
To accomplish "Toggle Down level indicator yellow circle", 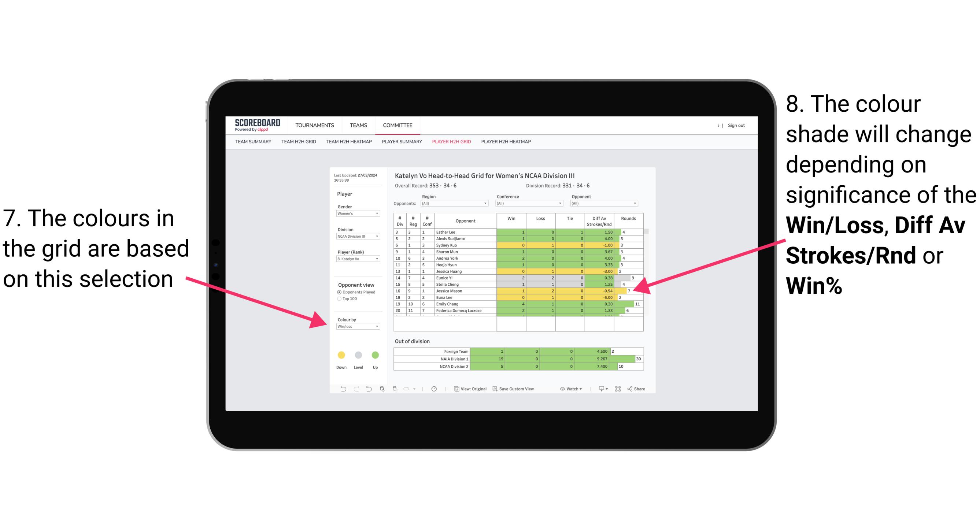I will [x=341, y=354].
